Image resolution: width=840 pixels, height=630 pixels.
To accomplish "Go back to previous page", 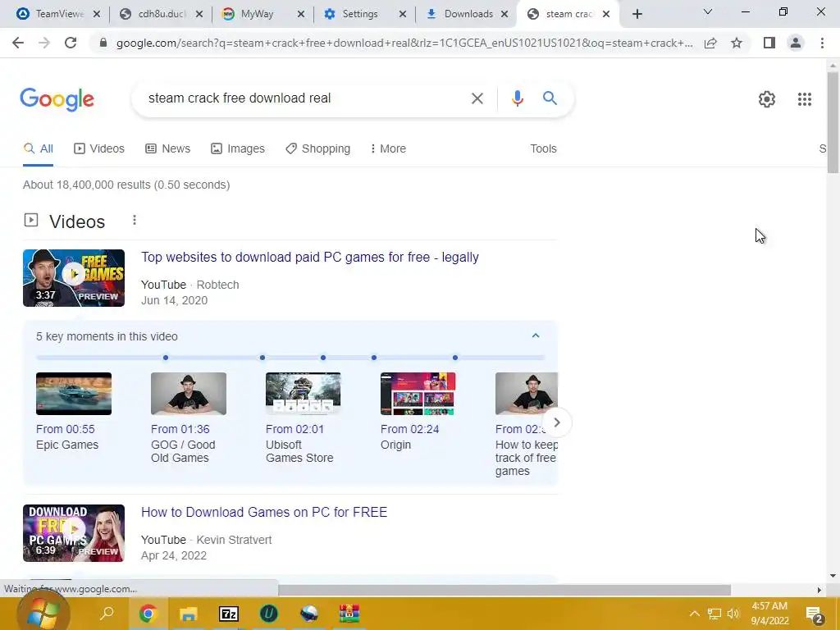I will click(18, 43).
